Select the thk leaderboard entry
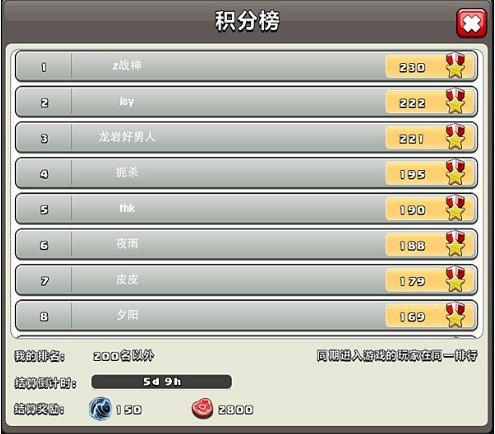This screenshot has height=434, width=495. coord(246,209)
